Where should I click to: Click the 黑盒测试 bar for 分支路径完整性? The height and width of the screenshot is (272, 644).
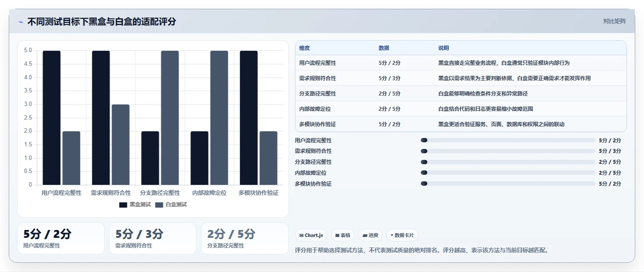pos(150,158)
